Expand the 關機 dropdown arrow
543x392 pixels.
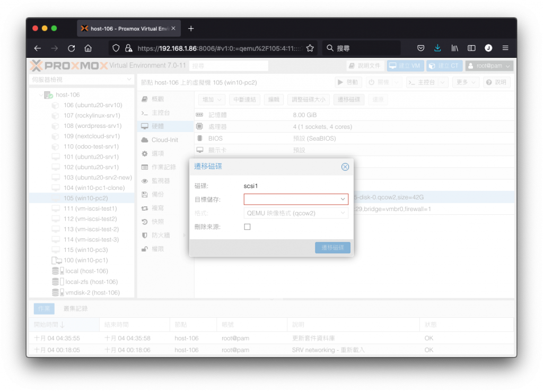click(397, 82)
